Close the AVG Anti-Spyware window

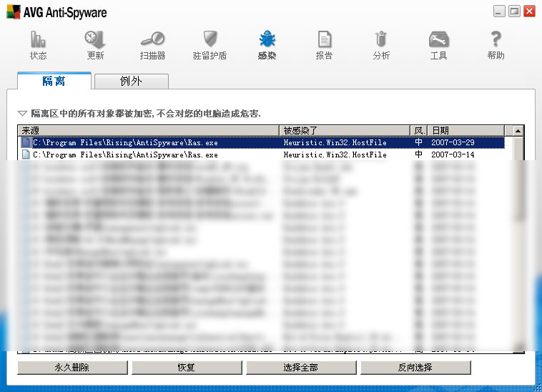click(x=529, y=11)
